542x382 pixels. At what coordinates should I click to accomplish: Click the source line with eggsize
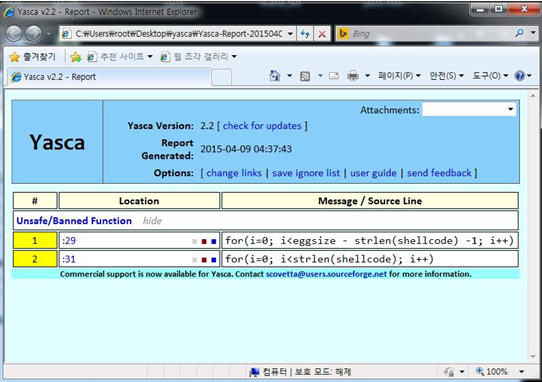369,240
